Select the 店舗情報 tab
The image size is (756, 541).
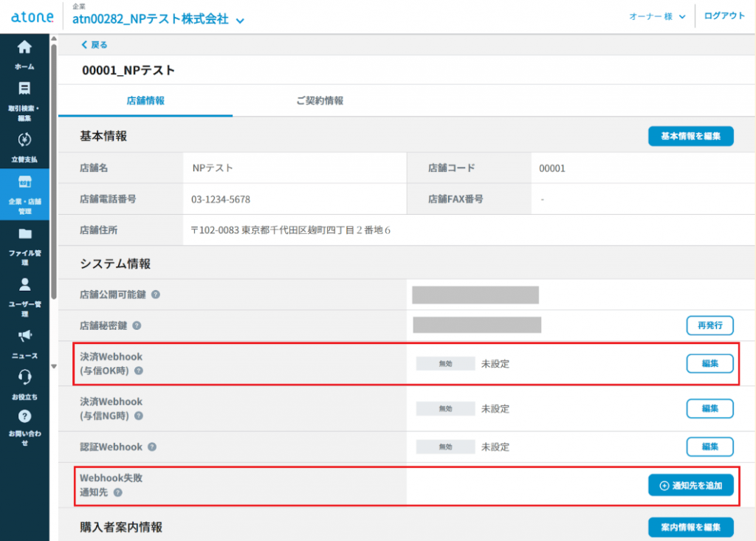pyautogui.click(x=145, y=100)
